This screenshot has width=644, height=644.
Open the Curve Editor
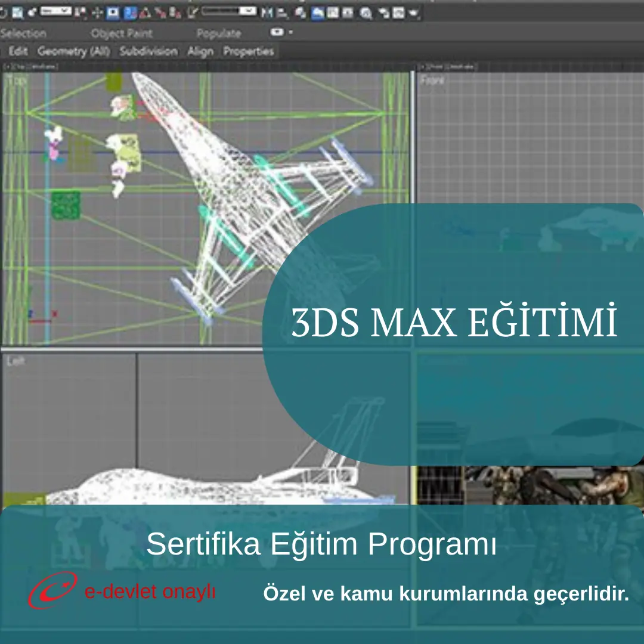333,13
